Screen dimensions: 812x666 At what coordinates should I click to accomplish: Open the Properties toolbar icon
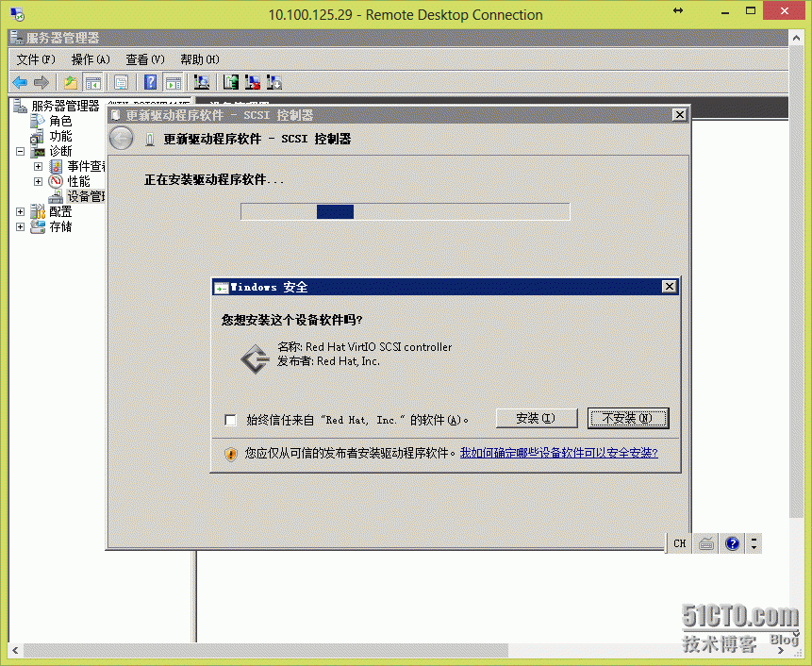pos(121,82)
